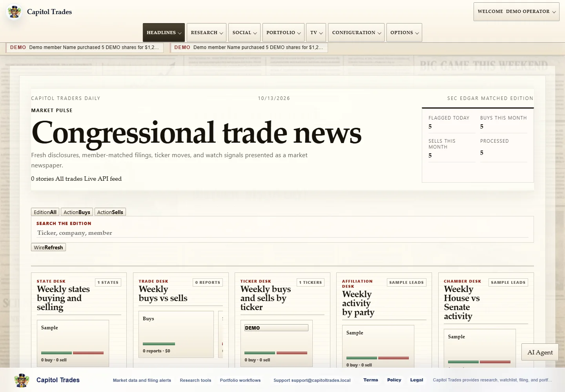
Task: Open the Social dropdown
Action: tap(244, 33)
